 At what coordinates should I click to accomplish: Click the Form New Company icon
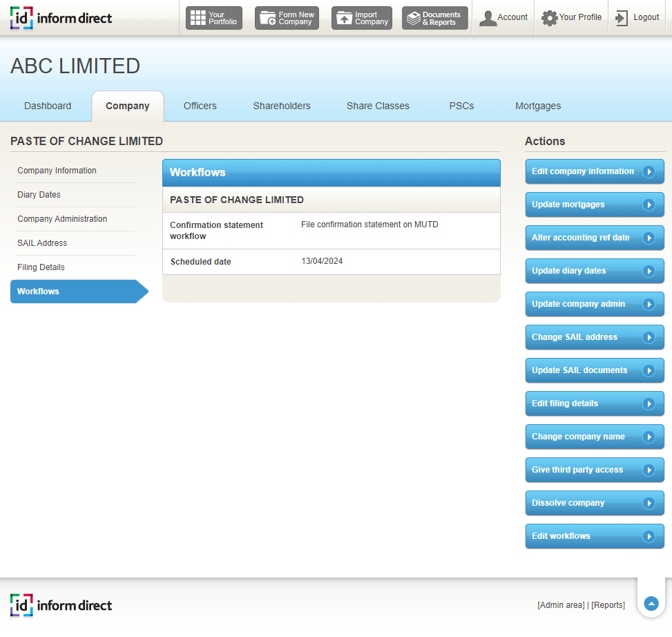coord(267,18)
